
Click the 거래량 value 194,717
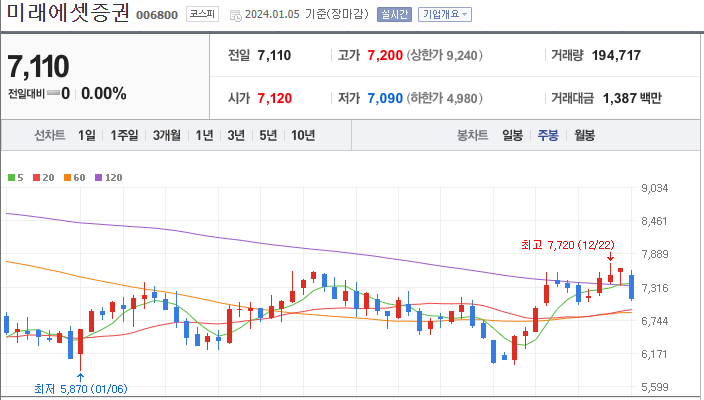616,55
